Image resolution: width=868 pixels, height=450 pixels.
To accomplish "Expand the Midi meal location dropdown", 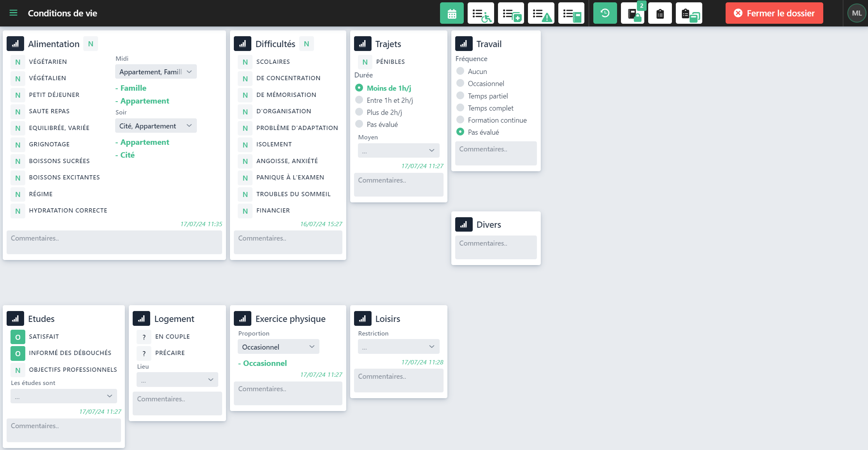I will click(156, 72).
